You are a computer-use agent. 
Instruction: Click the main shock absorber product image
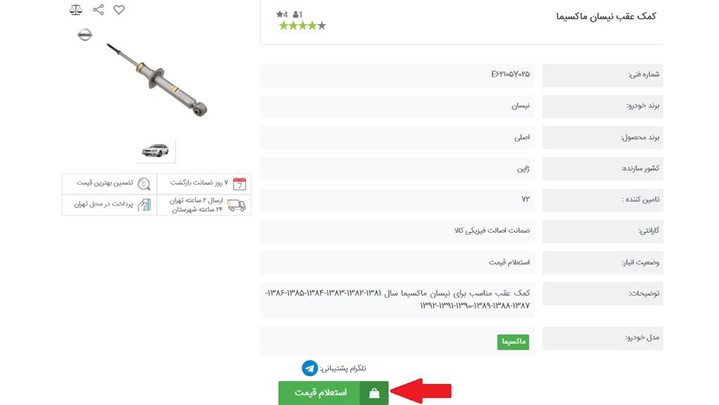[157, 80]
